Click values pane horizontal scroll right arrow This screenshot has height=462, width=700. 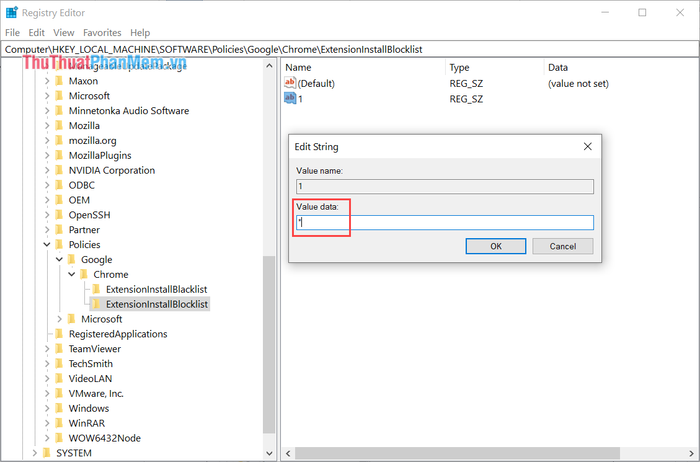tap(692, 454)
